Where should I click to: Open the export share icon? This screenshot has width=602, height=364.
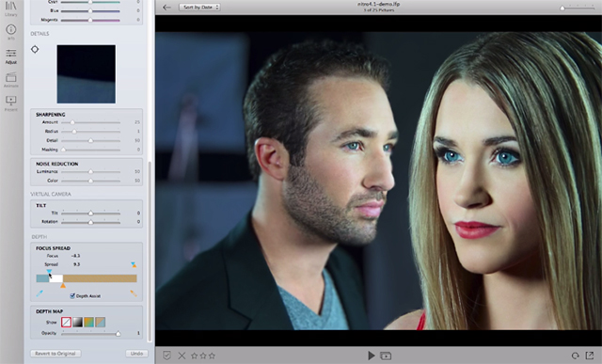click(x=590, y=356)
